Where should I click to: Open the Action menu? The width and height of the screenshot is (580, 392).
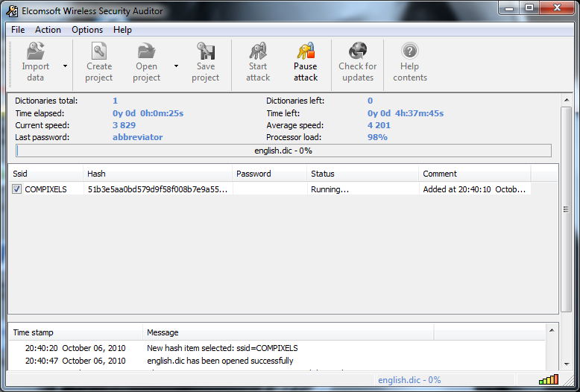pos(48,30)
